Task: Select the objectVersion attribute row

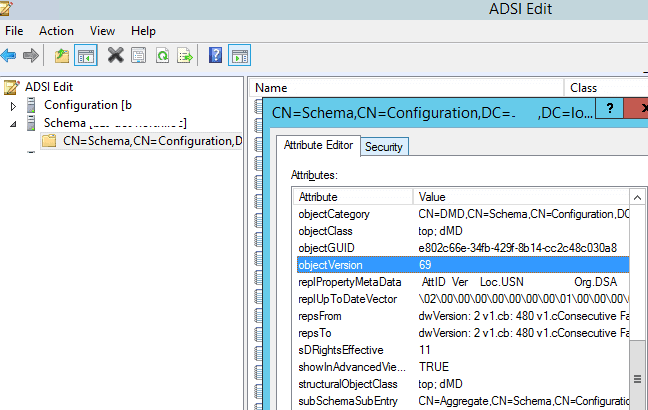Action: (463, 265)
